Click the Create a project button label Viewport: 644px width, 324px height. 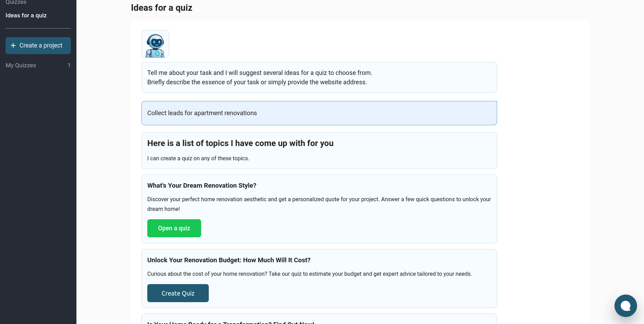tap(41, 45)
